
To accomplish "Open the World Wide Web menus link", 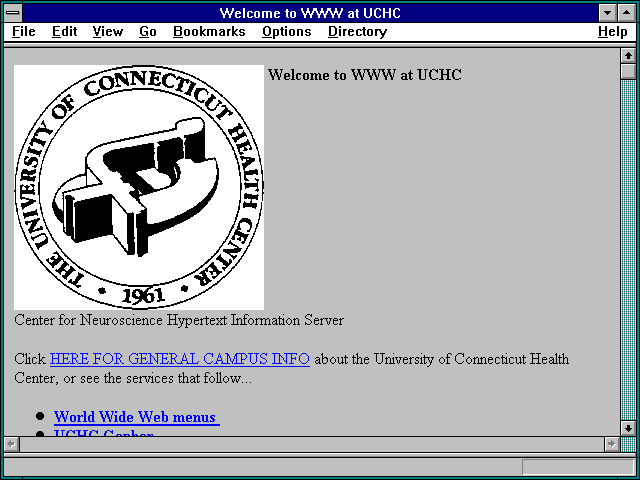I will [x=137, y=417].
